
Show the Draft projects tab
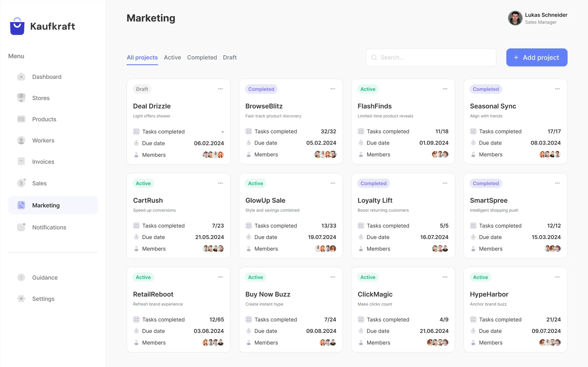pos(229,58)
